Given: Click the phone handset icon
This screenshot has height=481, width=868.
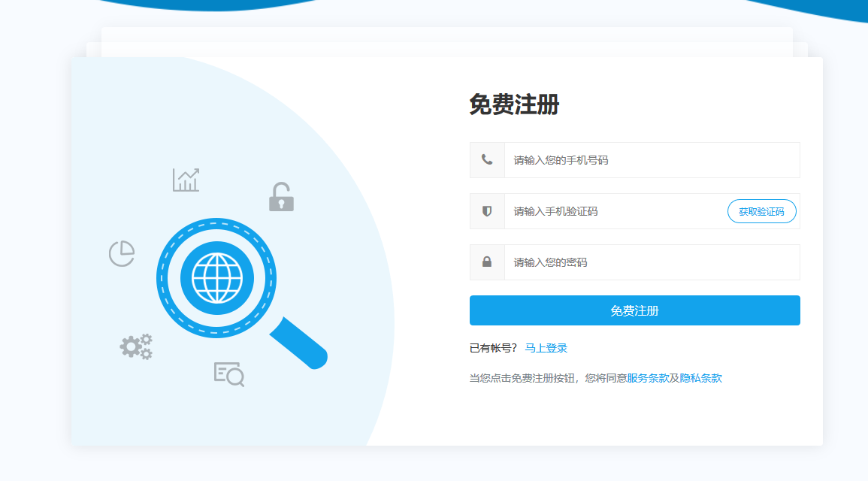Looking at the screenshot, I should tap(487, 160).
